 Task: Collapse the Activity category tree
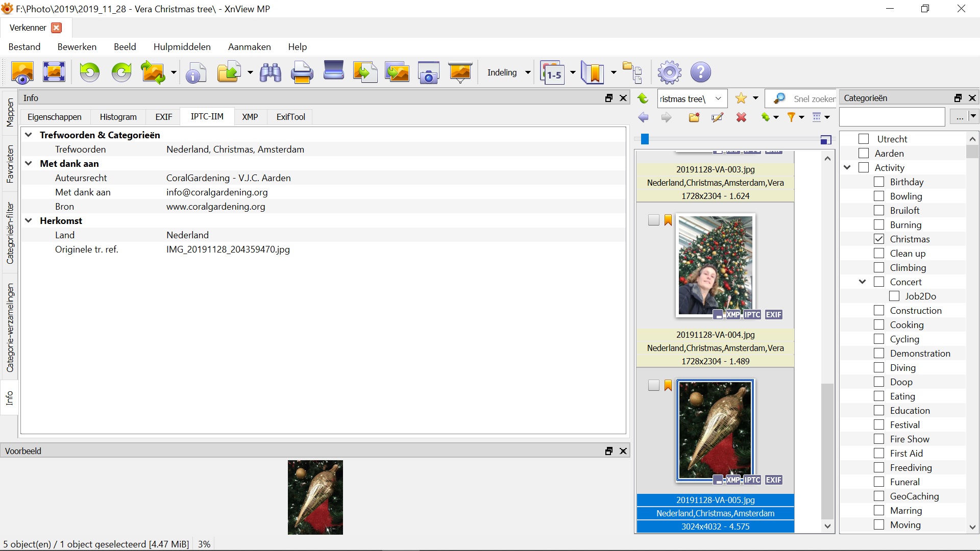pos(847,167)
